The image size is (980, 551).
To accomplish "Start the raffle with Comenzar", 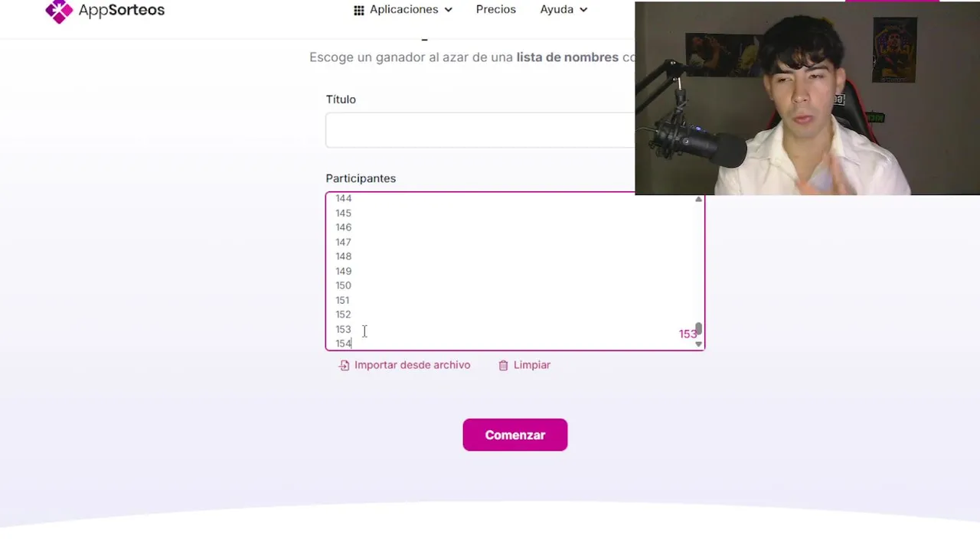I will pyautogui.click(x=514, y=435).
